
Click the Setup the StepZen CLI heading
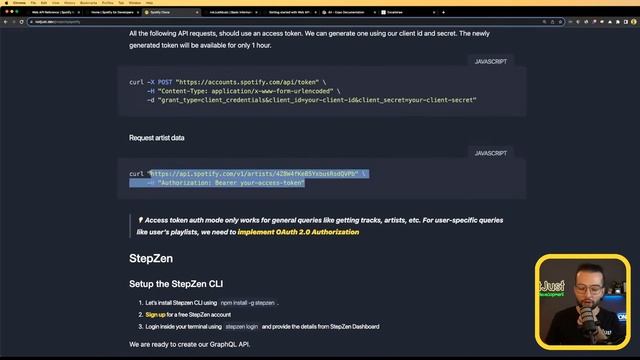[x=176, y=284]
